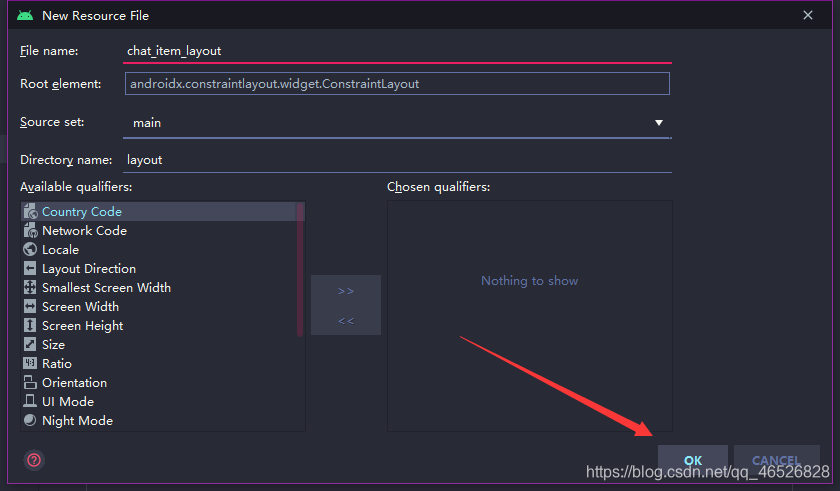Select the Country Code qualifier text

point(82,211)
